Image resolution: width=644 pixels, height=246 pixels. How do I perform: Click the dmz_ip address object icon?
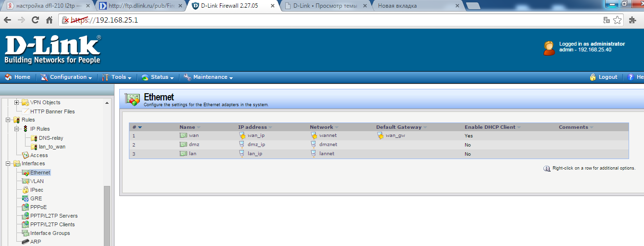tap(242, 144)
